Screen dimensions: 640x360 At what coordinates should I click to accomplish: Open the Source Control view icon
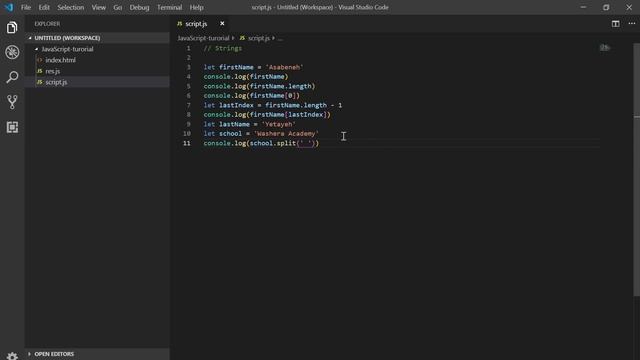point(12,102)
